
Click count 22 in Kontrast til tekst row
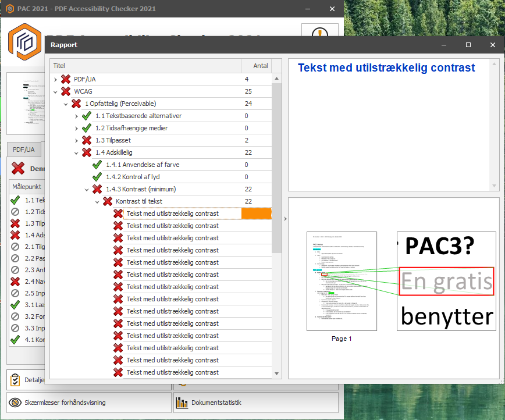[x=248, y=201]
